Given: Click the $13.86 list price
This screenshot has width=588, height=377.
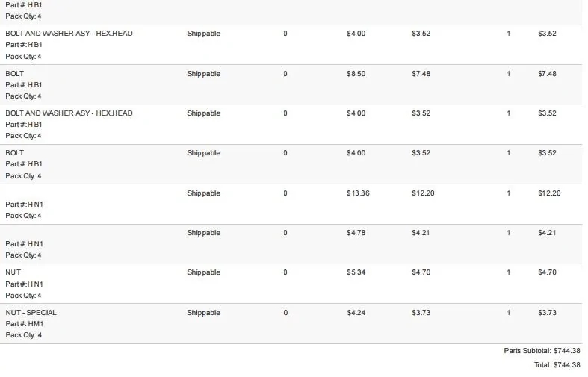Looking at the screenshot, I should point(358,193).
